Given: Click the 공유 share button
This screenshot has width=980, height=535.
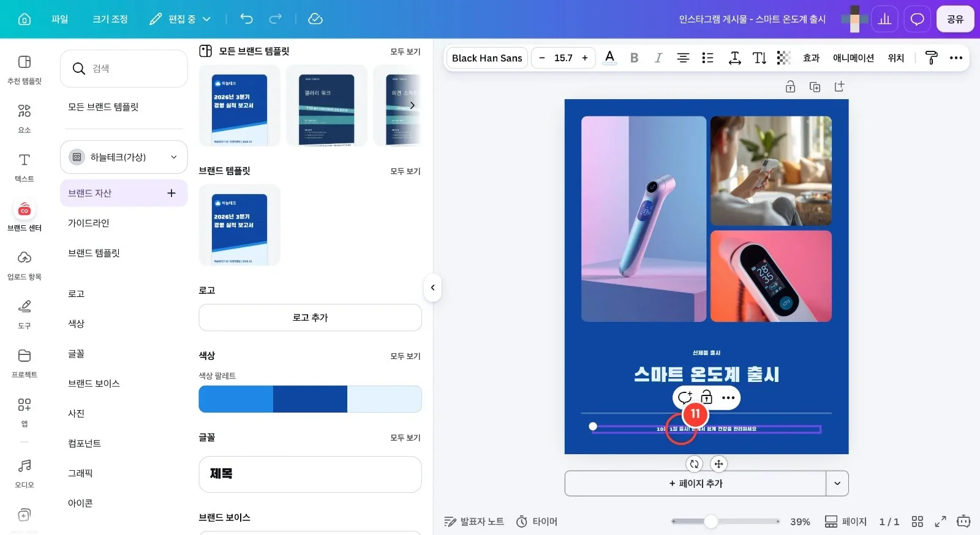Looking at the screenshot, I should point(955,19).
